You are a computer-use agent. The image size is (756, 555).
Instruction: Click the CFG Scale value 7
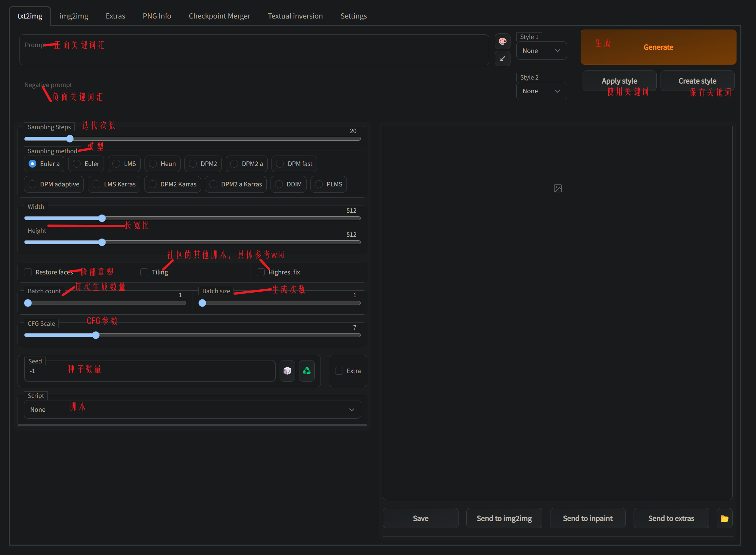click(355, 328)
